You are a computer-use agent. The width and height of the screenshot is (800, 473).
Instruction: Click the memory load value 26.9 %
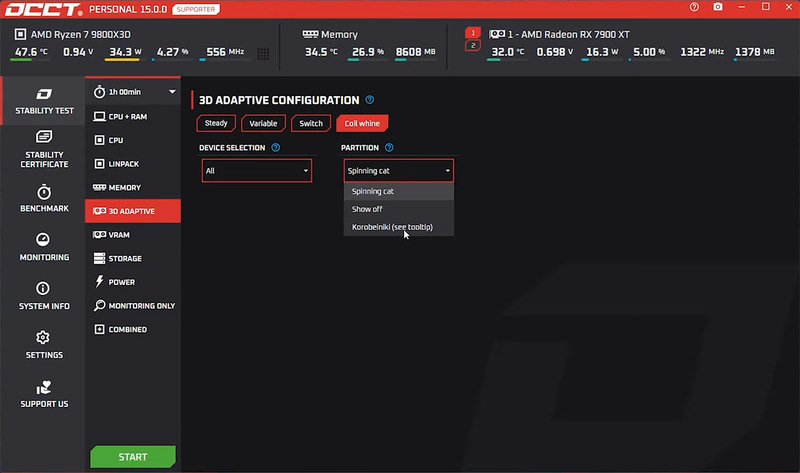tap(368, 52)
